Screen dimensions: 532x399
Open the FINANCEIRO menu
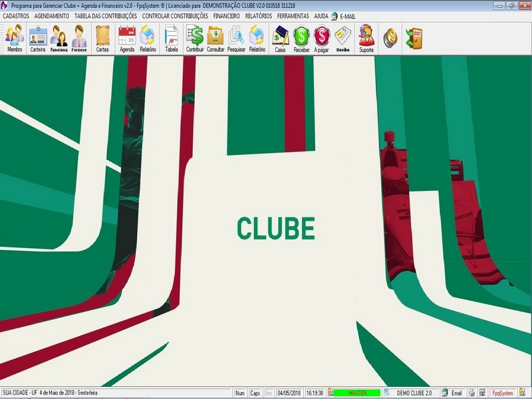pyautogui.click(x=226, y=15)
